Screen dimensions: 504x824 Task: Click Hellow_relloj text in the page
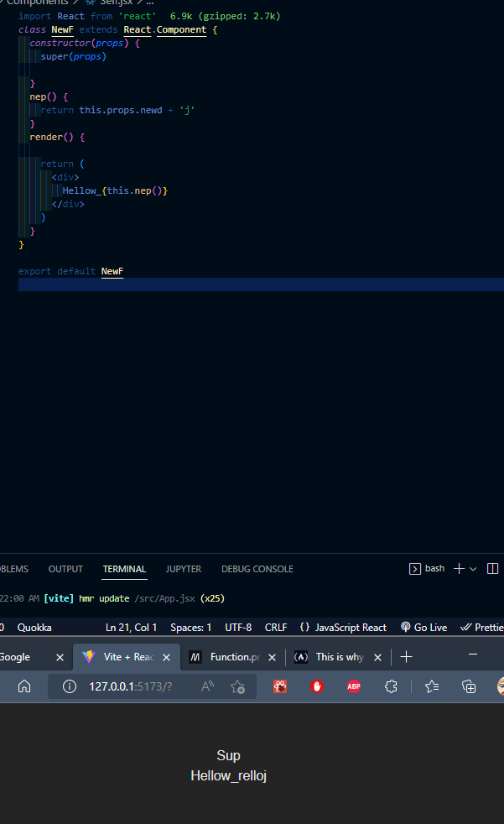[228, 775]
